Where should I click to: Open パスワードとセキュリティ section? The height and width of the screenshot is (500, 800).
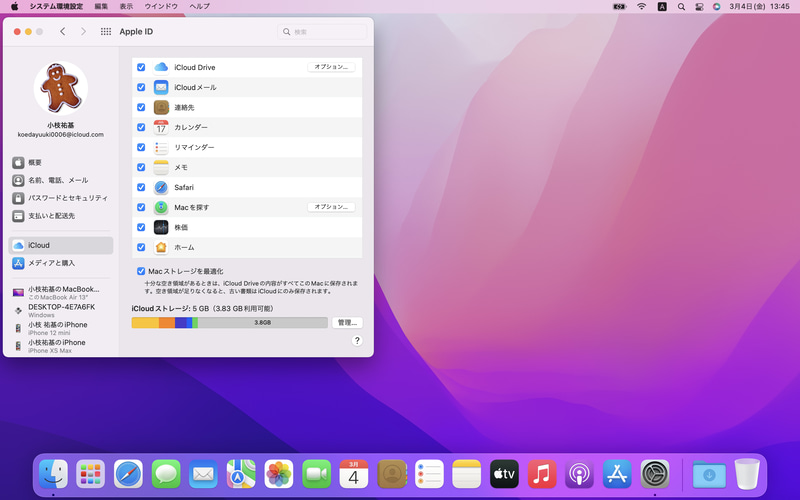61,198
